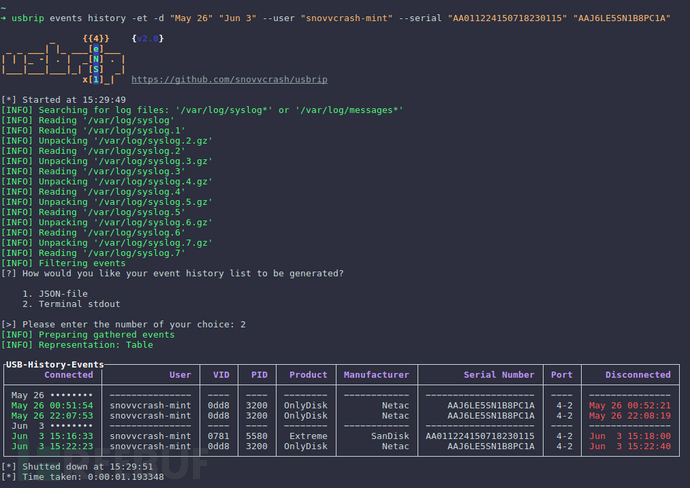The height and width of the screenshot is (488, 690).
Task: Click the "VID" column header
Action: coord(220,375)
